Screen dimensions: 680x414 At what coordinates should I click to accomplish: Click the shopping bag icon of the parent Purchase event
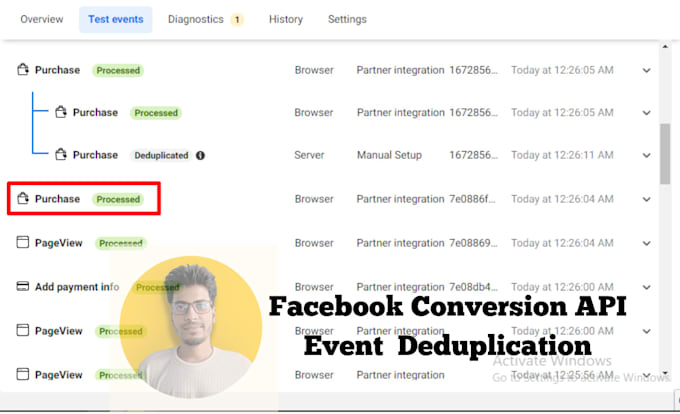(x=23, y=69)
